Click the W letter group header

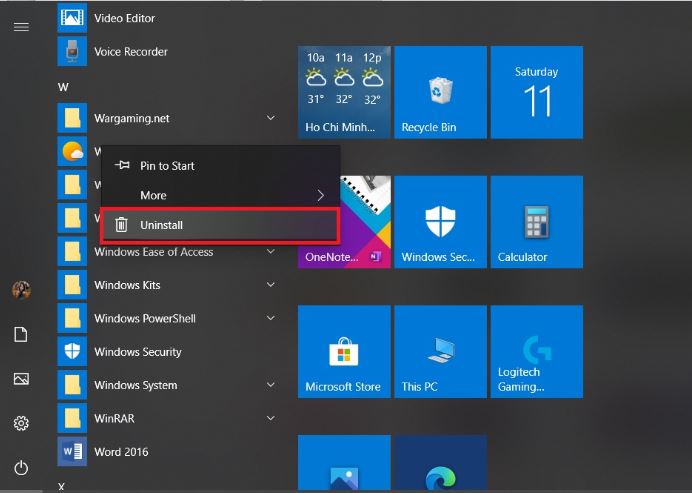(63, 87)
